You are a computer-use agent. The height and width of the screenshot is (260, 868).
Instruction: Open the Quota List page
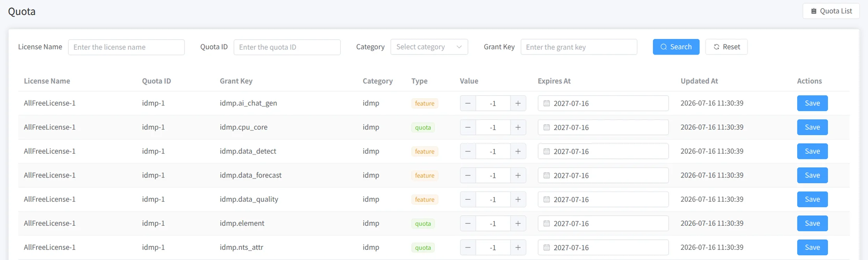coord(831,11)
